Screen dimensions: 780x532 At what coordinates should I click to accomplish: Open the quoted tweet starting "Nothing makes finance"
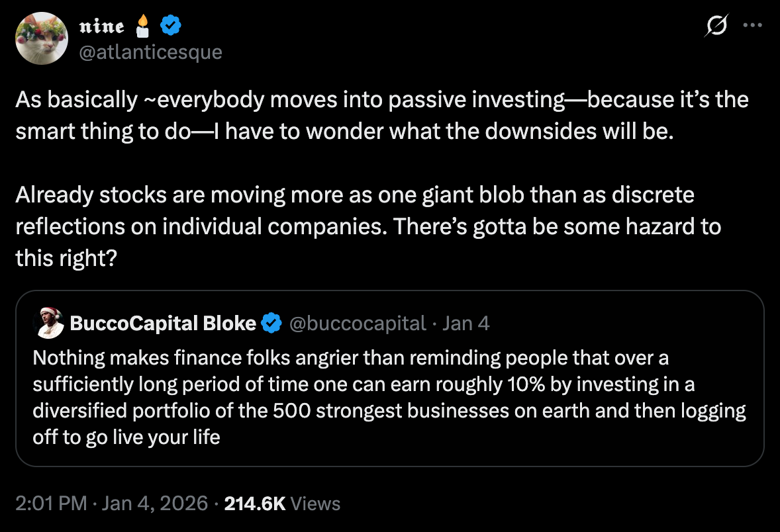click(x=389, y=397)
